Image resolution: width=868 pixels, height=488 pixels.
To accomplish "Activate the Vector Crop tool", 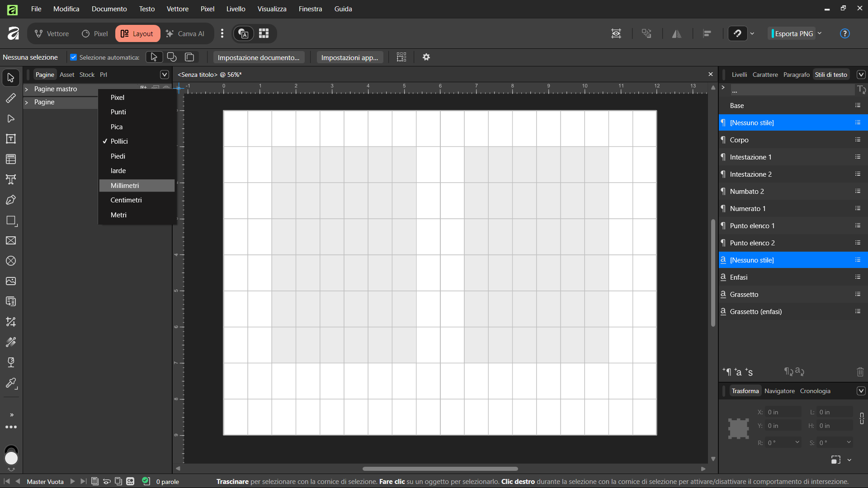I will pyautogui.click(x=11, y=322).
